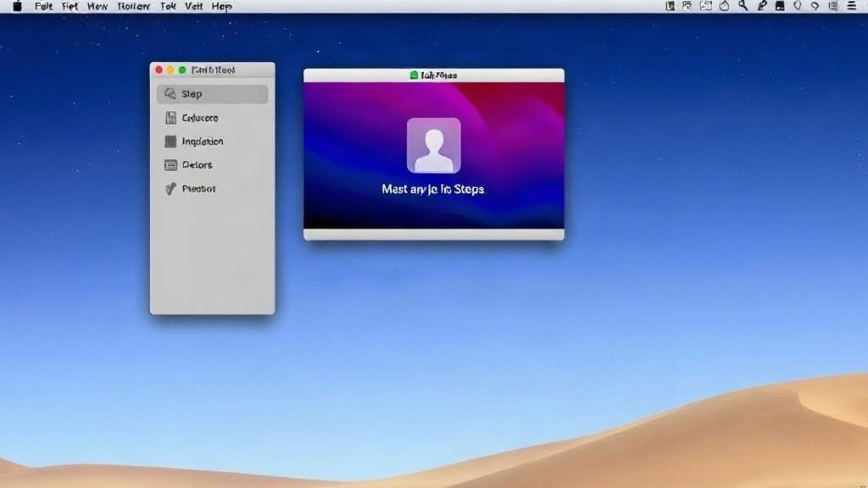Click the pen icon in menu bar

[762, 6]
